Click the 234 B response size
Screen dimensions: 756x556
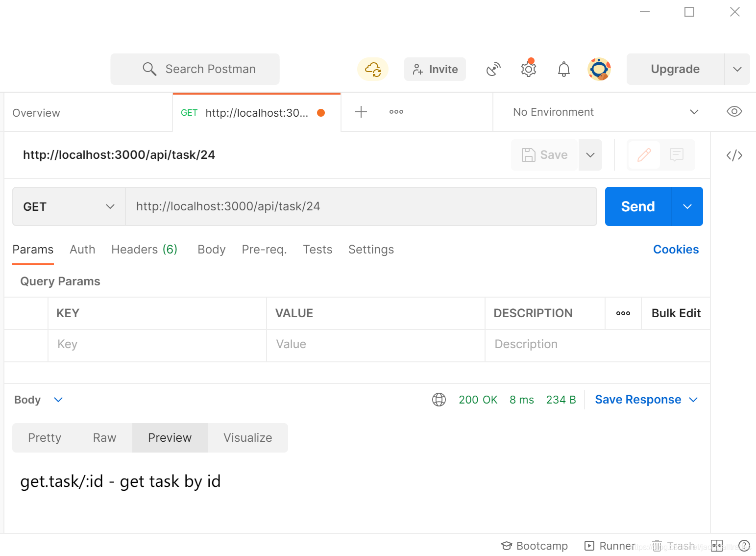[x=561, y=400]
